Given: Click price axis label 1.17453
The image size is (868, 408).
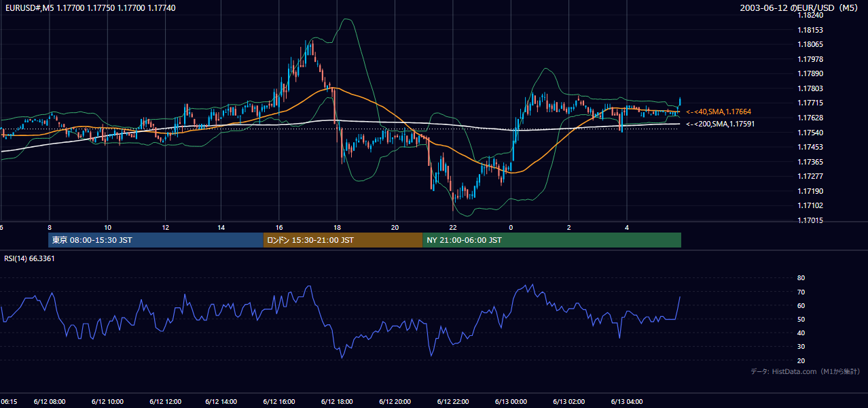Looking at the screenshot, I should coord(810,148).
